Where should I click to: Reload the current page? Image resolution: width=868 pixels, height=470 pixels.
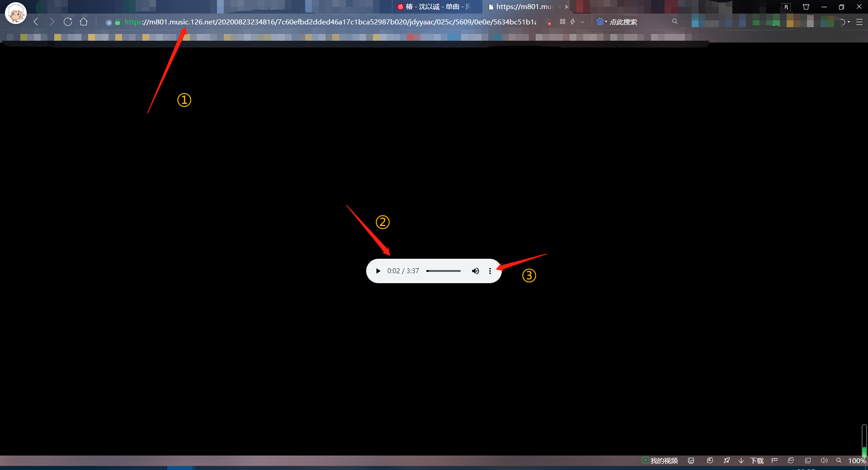pyautogui.click(x=68, y=22)
